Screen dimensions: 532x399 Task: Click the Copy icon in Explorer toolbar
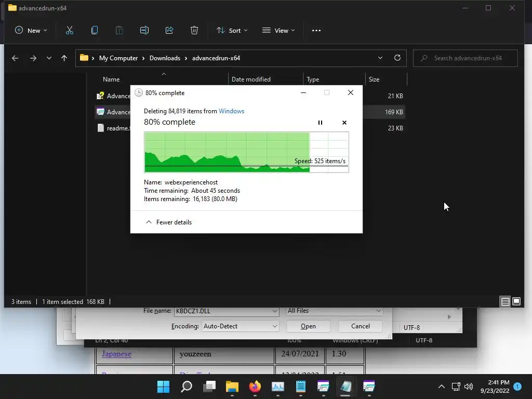click(95, 31)
